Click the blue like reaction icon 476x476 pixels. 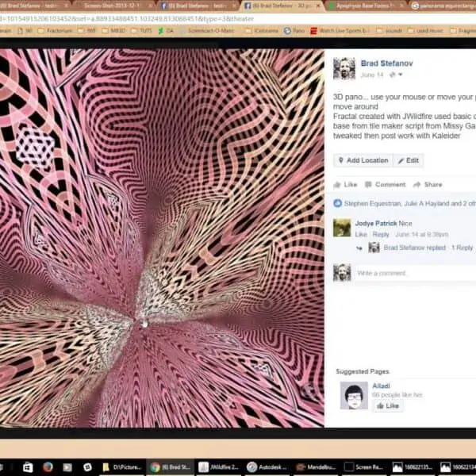tap(338, 203)
